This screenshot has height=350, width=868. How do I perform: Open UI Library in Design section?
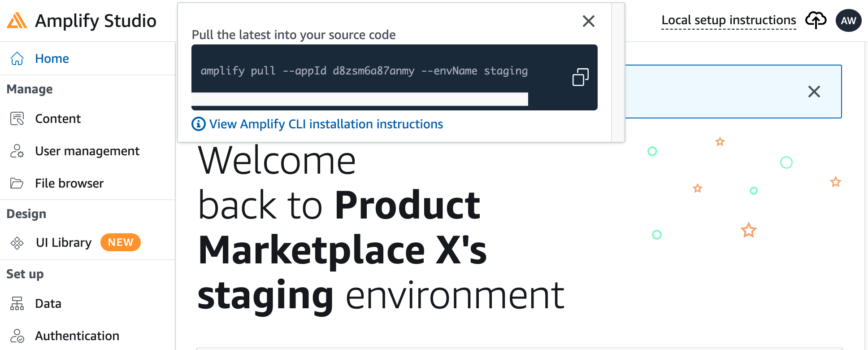[x=64, y=242]
